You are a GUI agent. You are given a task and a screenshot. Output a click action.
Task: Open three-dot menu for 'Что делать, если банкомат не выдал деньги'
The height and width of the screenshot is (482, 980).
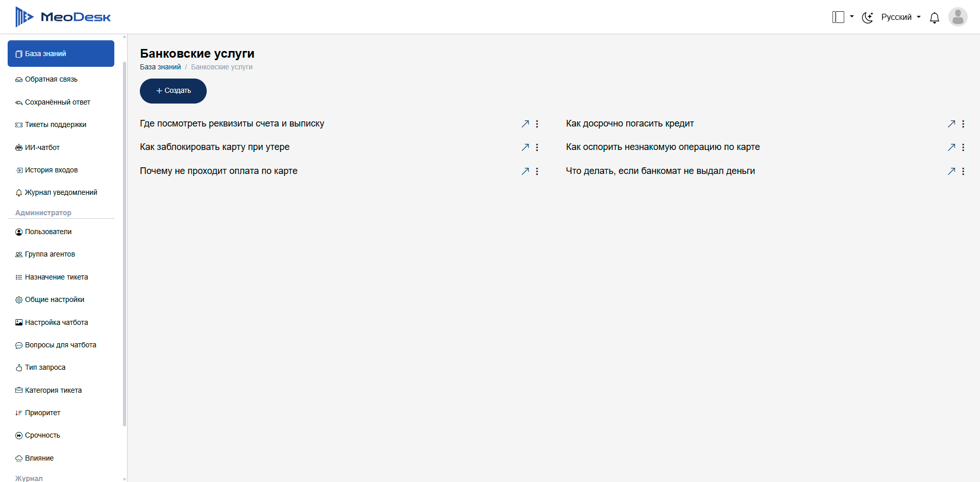tap(963, 171)
